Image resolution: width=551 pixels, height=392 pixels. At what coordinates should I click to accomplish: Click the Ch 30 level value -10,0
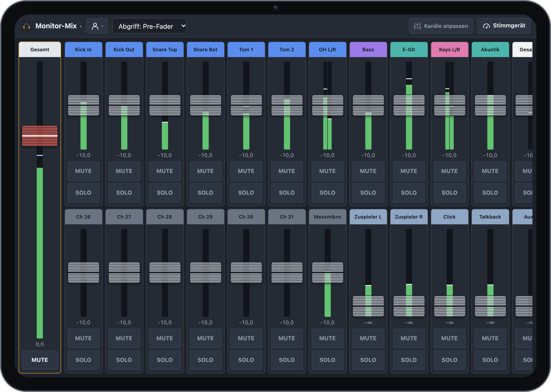246,323
